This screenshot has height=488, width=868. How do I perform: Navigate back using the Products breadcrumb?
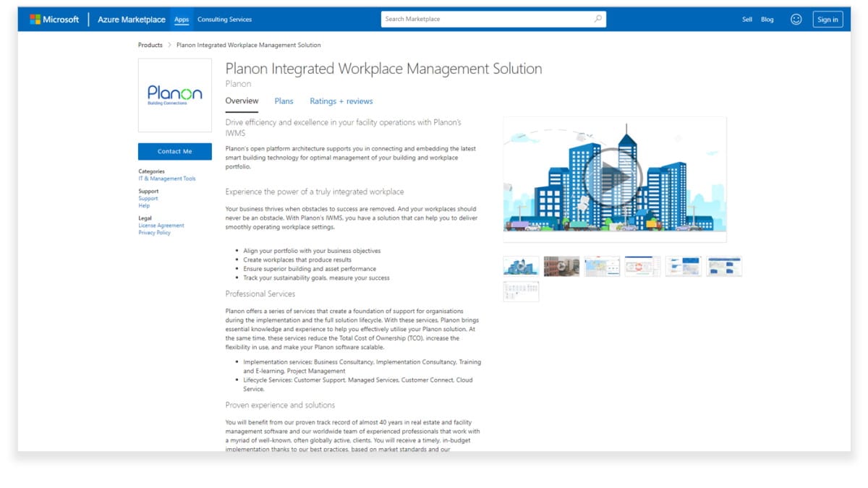coord(150,45)
